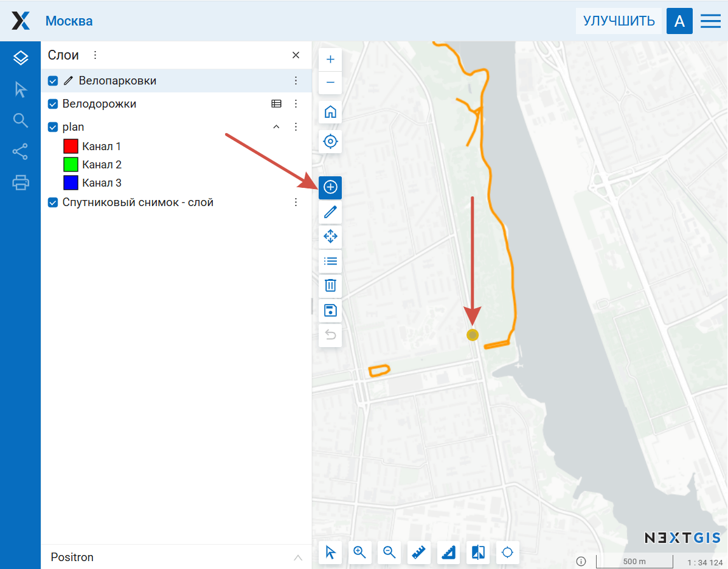Click the УЛУЧШИТЬ upgrade button
Viewport: 728px width, 569px height.
(619, 21)
